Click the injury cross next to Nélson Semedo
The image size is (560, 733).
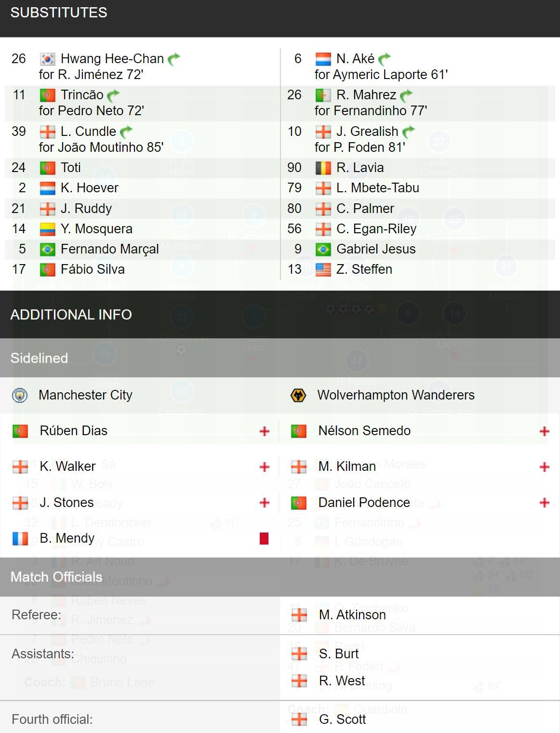click(x=545, y=431)
